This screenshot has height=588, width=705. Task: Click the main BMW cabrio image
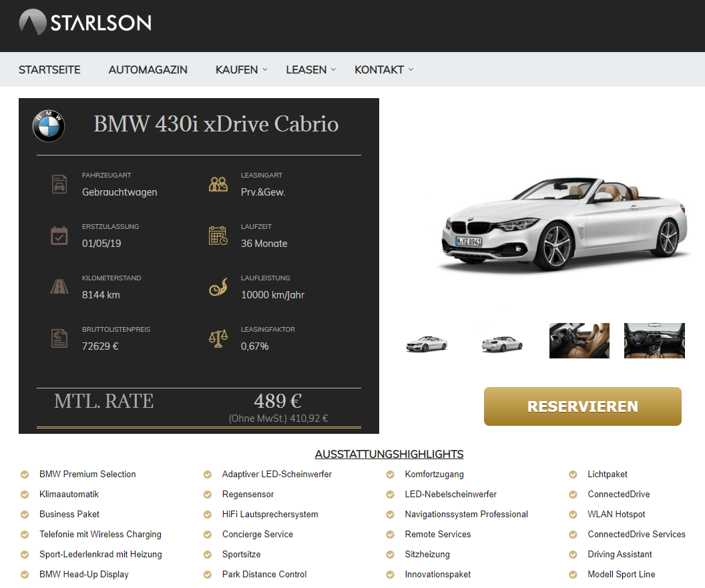(565, 224)
